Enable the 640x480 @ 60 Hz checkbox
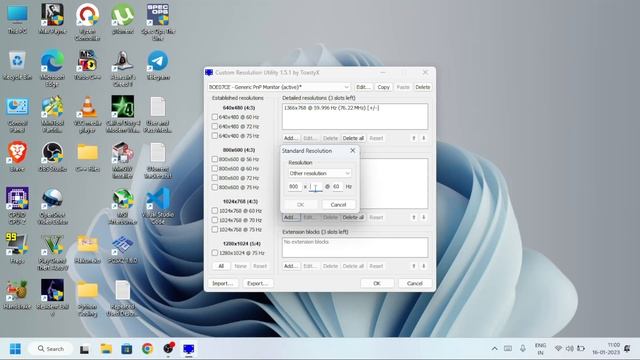The width and height of the screenshot is (640, 360). (x=215, y=117)
